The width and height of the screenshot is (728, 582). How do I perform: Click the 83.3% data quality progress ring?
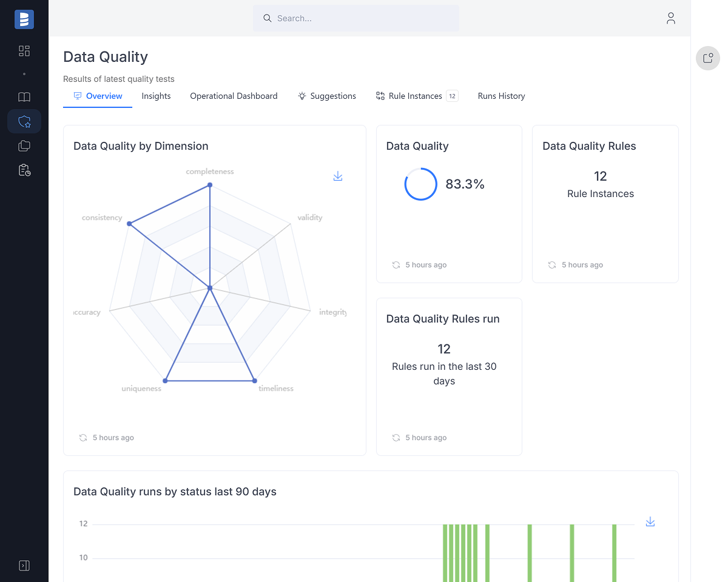coord(420,184)
